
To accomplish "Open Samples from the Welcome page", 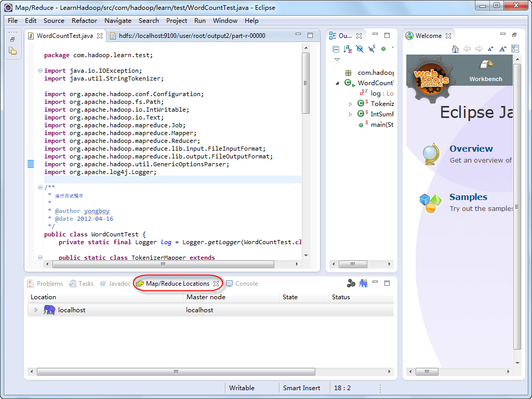I will (x=468, y=197).
